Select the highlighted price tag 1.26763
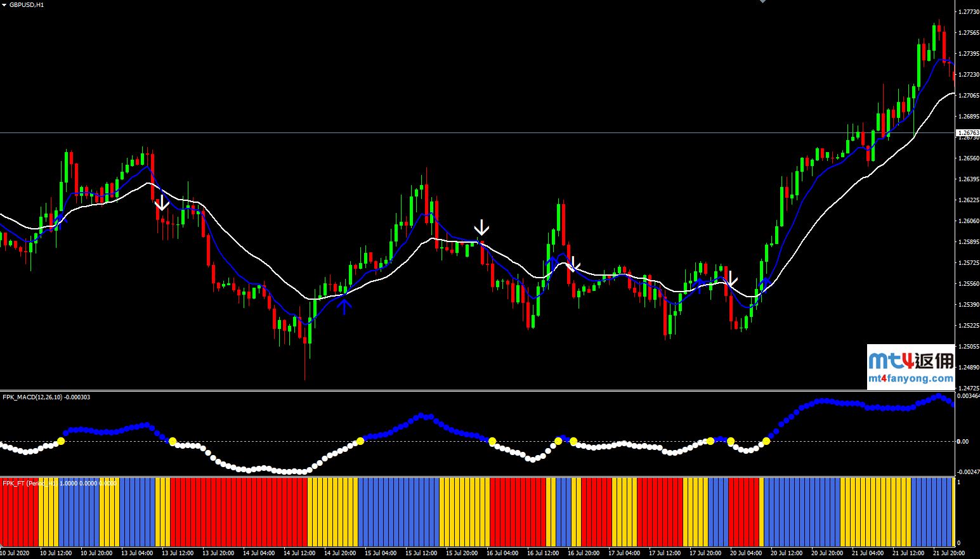980x559 pixels. pos(967,134)
